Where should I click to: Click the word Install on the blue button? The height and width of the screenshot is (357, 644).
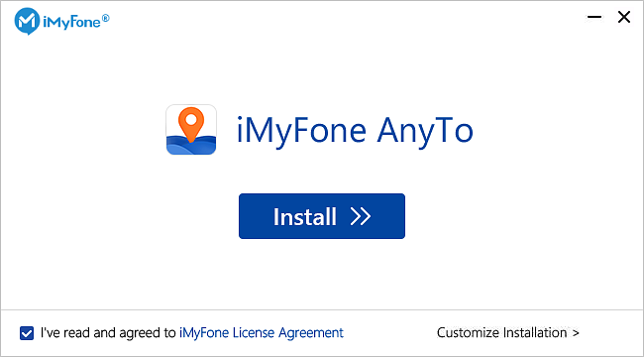[305, 217]
